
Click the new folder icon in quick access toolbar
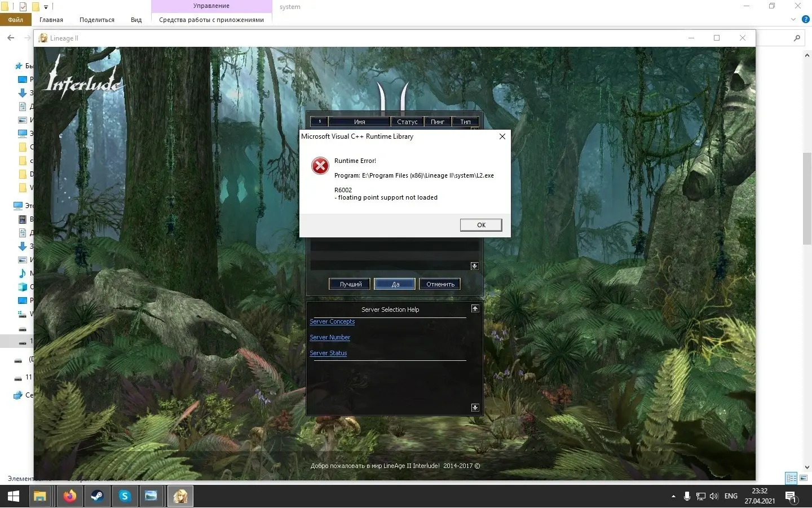point(35,7)
